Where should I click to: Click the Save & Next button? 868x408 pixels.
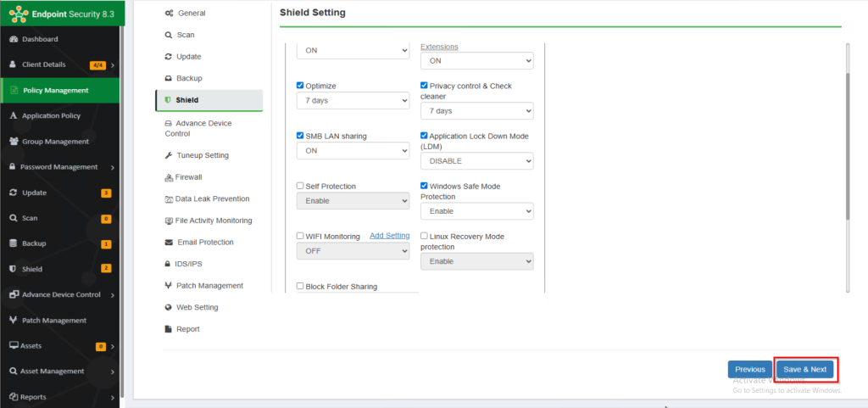click(x=804, y=370)
